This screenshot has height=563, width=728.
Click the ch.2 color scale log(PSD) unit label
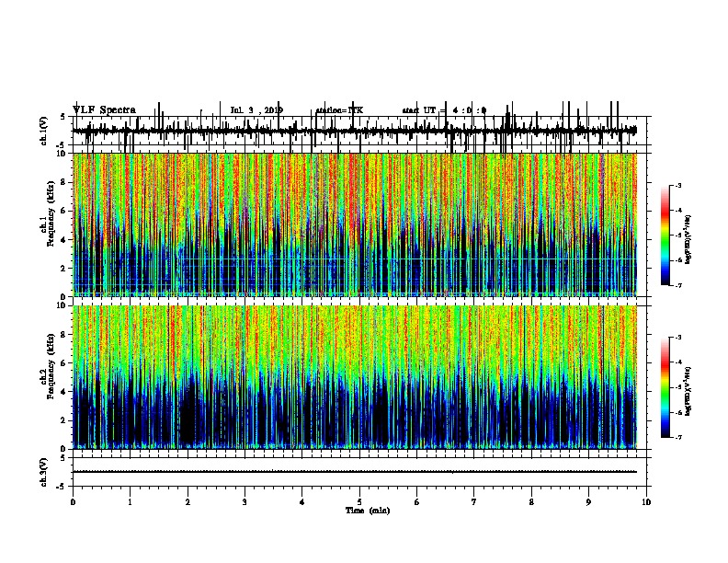tap(688, 391)
